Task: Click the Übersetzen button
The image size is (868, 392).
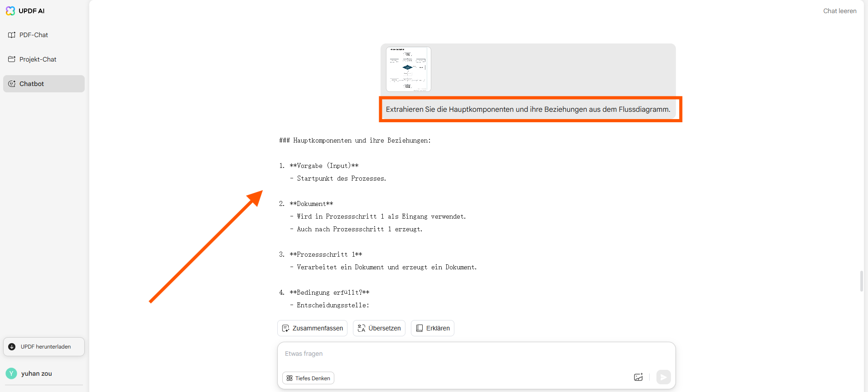Action: pyautogui.click(x=379, y=328)
